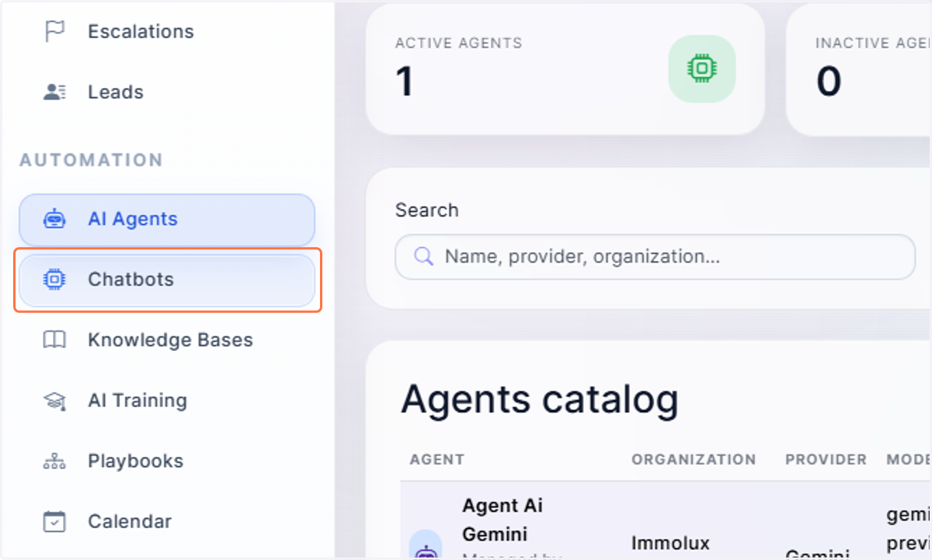The image size is (932, 560).
Task: Click the Immolux organization cell
Action: pos(670,542)
